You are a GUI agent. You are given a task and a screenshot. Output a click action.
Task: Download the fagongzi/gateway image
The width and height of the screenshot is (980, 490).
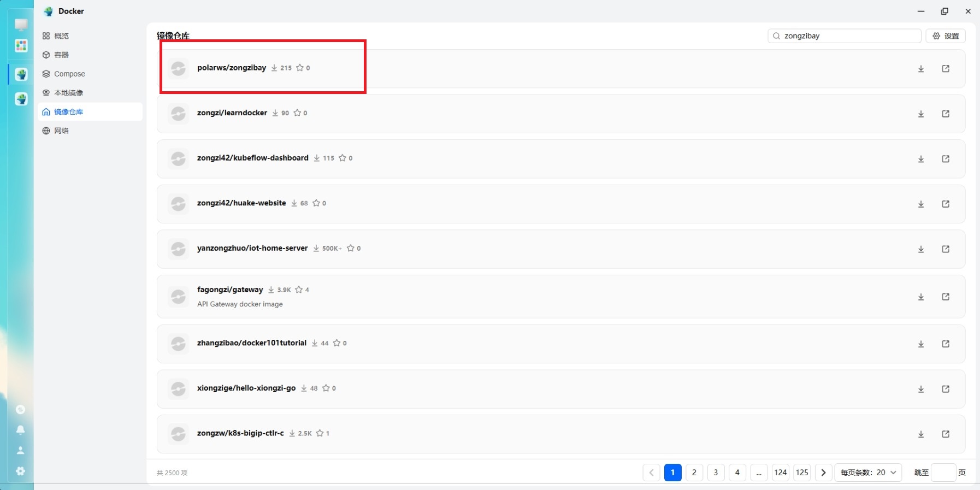(x=921, y=297)
